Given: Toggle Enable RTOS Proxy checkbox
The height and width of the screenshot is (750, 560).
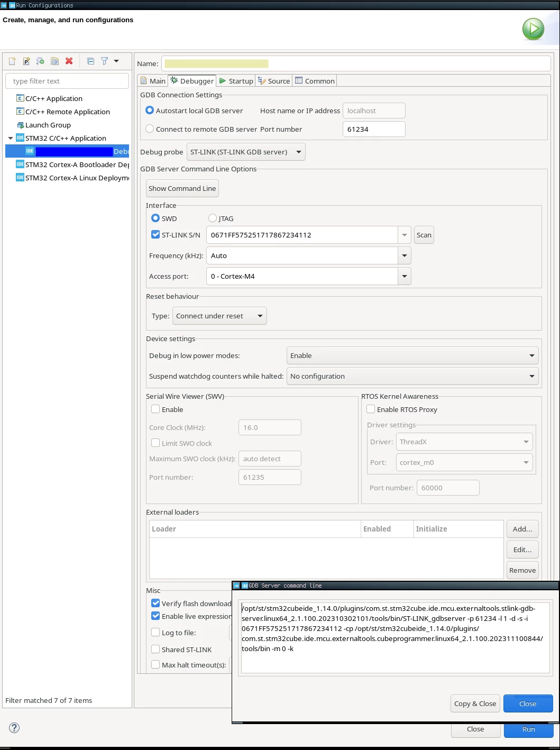Looking at the screenshot, I should 371,409.
